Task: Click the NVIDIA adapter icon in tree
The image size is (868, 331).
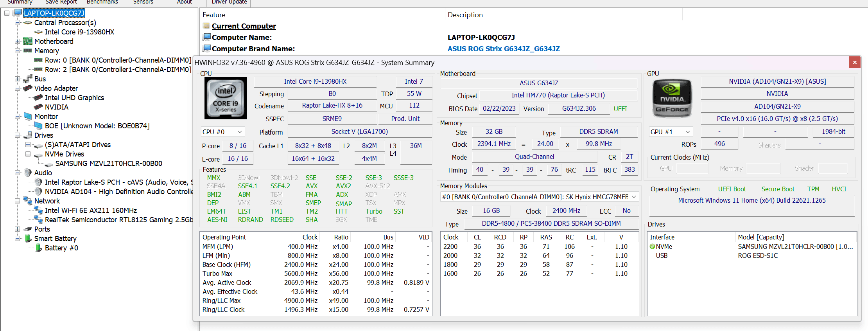Action: pos(38,107)
